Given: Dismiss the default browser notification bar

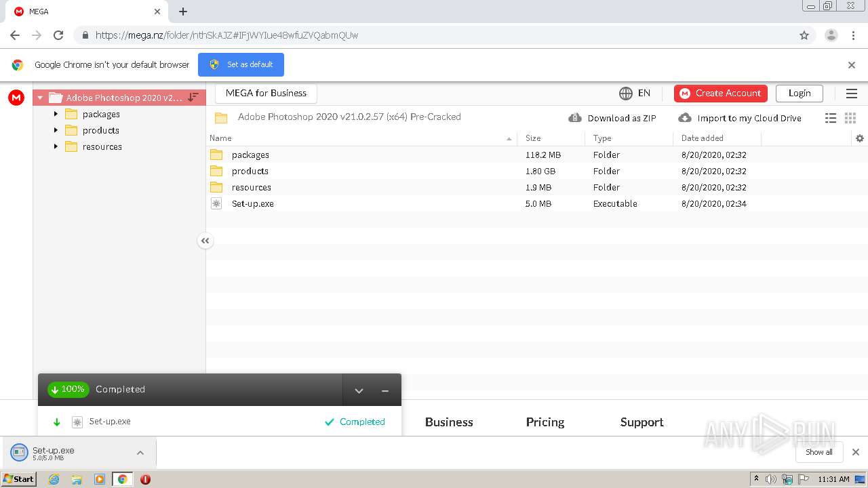Looking at the screenshot, I should pos(852,65).
